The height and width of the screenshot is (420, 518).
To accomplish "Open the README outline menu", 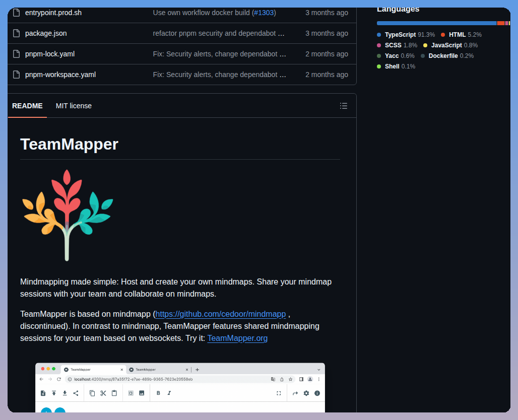I will [x=344, y=106].
